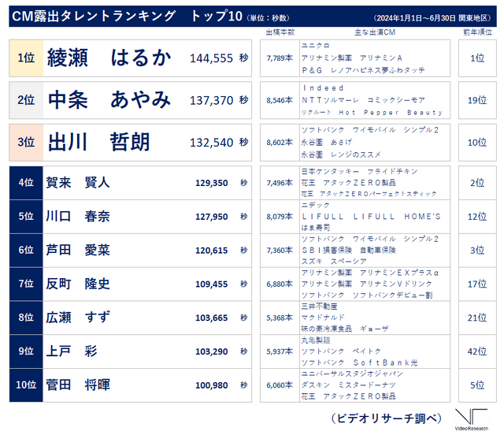Click 川口 春奈's previous rank 12位
The height and width of the screenshot is (435, 504).
point(476,217)
